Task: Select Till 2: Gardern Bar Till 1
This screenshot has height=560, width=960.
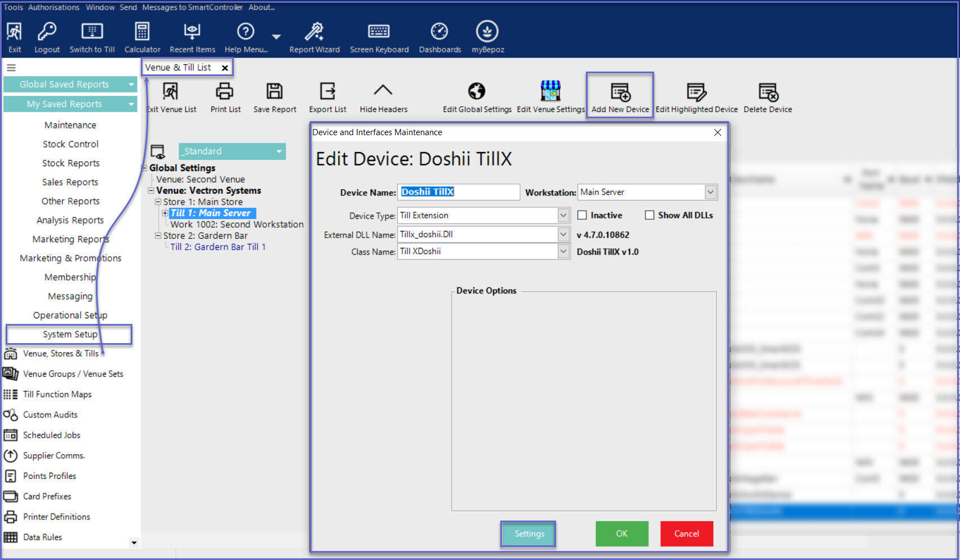Action: [x=217, y=247]
